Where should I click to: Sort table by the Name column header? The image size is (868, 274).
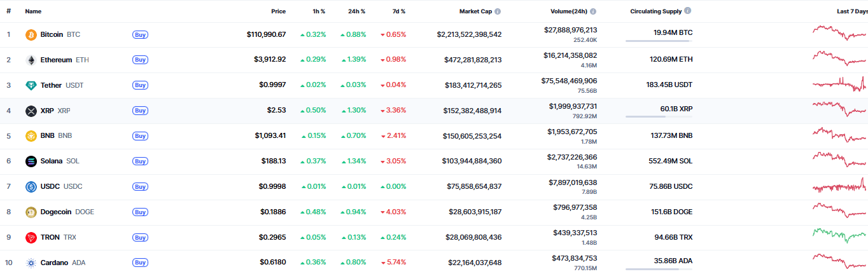tap(33, 11)
